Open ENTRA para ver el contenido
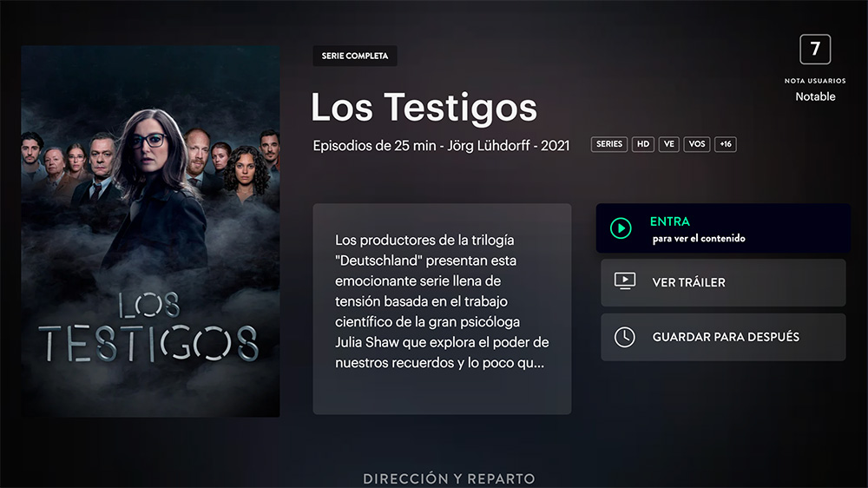868x488 pixels. (x=723, y=228)
